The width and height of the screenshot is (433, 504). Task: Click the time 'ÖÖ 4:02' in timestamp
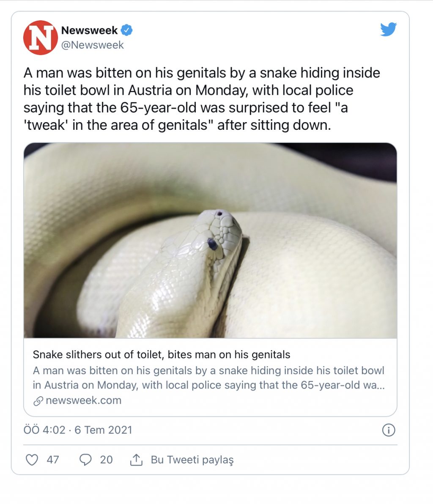44,430
